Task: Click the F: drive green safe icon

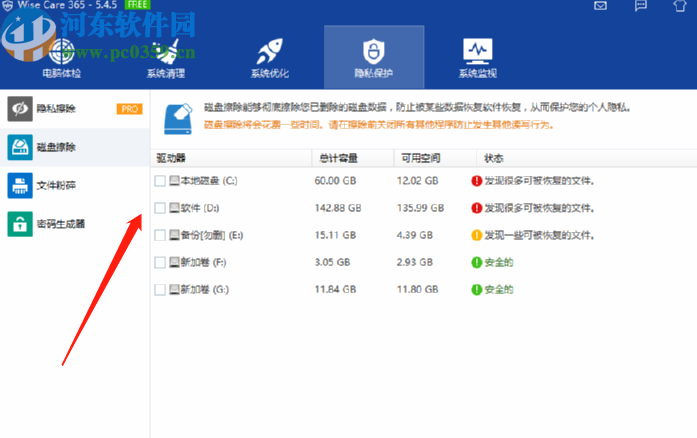Action: tap(477, 262)
